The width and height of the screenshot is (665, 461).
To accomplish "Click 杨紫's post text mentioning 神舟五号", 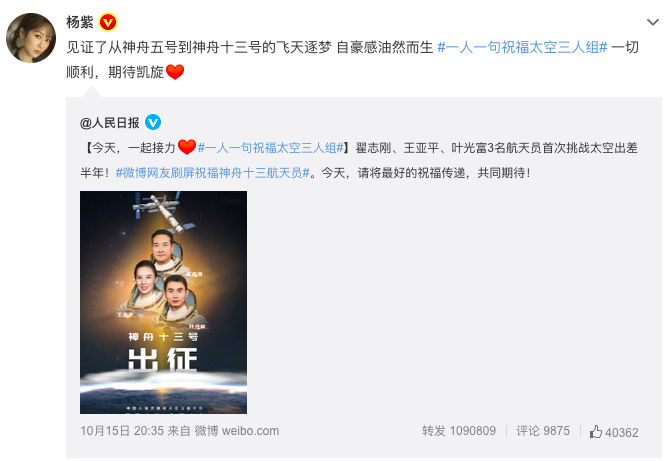I will 249,47.
